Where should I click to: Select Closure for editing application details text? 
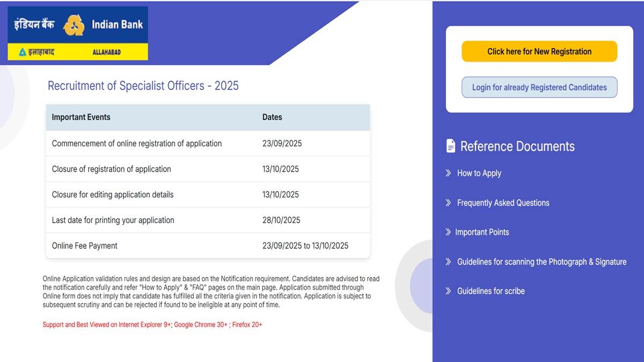[x=113, y=195]
